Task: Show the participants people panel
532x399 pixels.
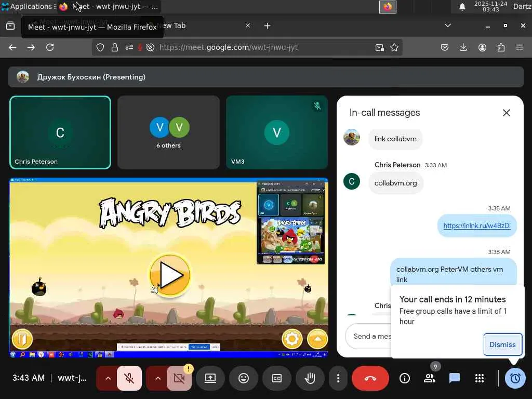Action: 430,378
